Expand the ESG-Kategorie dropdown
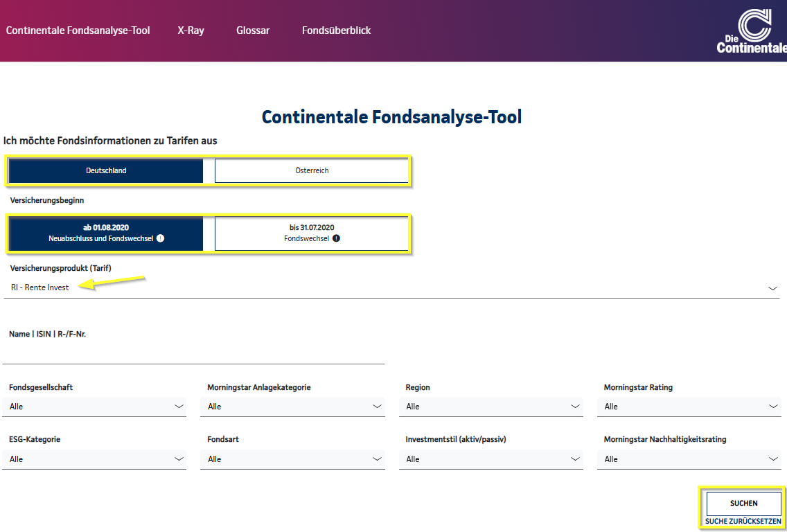The height and width of the screenshot is (532, 787). pyautogui.click(x=94, y=459)
